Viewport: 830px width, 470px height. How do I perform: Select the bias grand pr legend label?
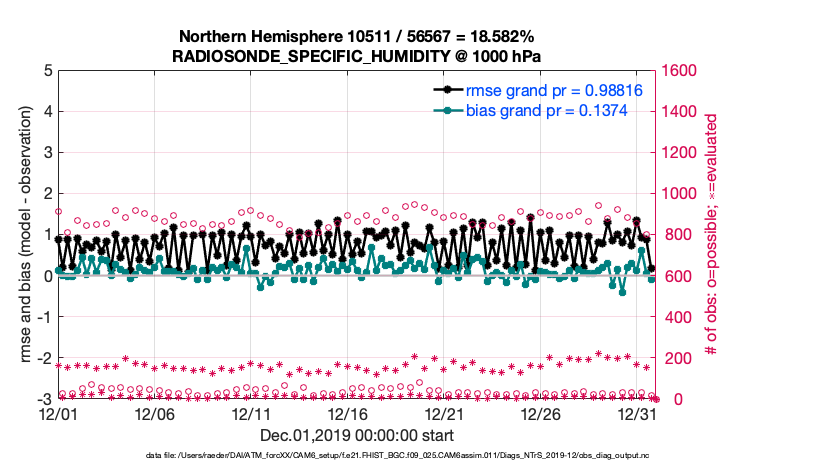click(x=546, y=110)
